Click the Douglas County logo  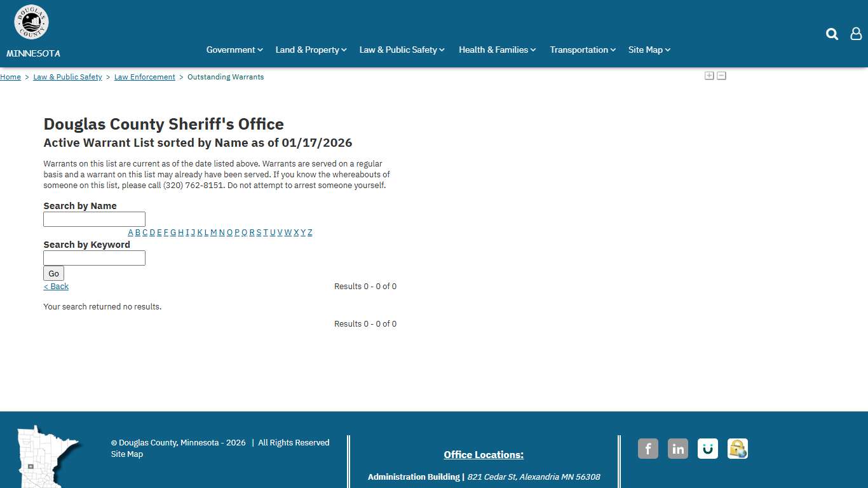pyautogui.click(x=31, y=21)
